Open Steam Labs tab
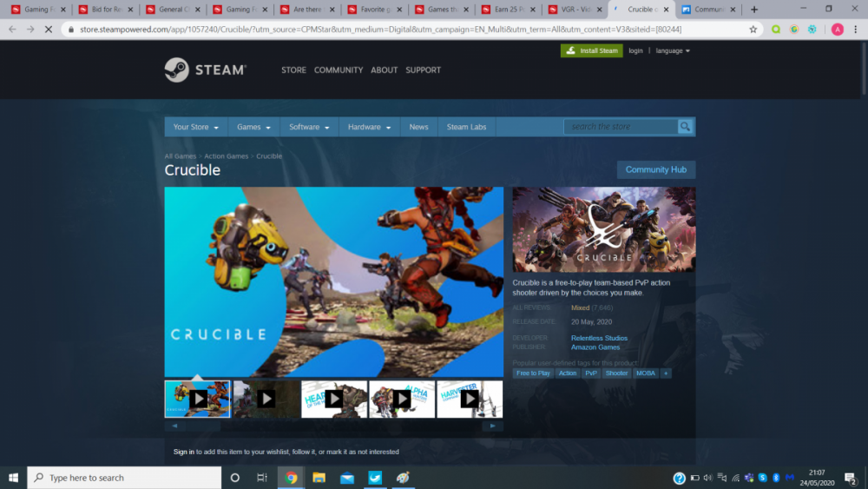Screen dimensions: 868x489 click(x=467, y=127)
